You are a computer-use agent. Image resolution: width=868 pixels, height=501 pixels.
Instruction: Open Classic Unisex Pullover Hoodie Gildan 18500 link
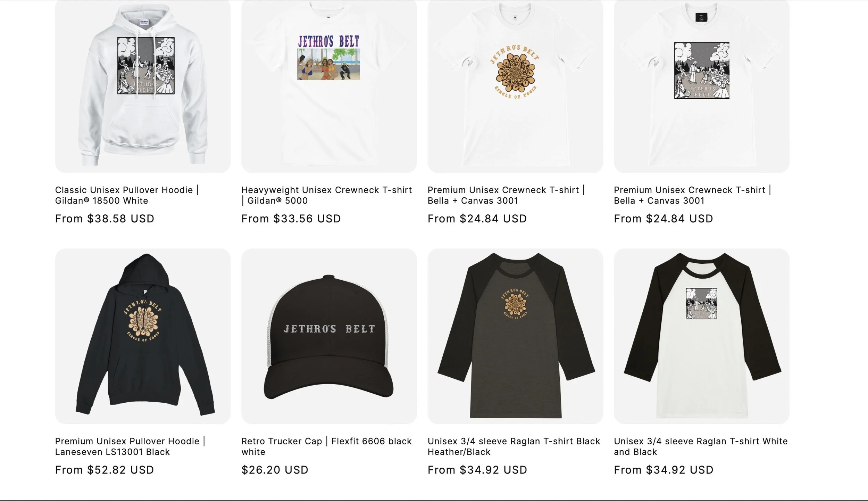point(127,195)
